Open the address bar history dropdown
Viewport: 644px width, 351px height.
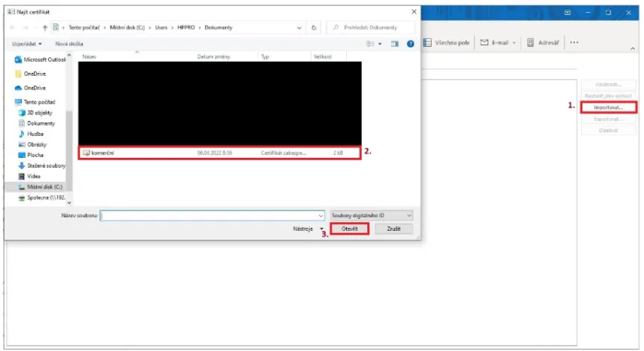(x=299, y=28)
